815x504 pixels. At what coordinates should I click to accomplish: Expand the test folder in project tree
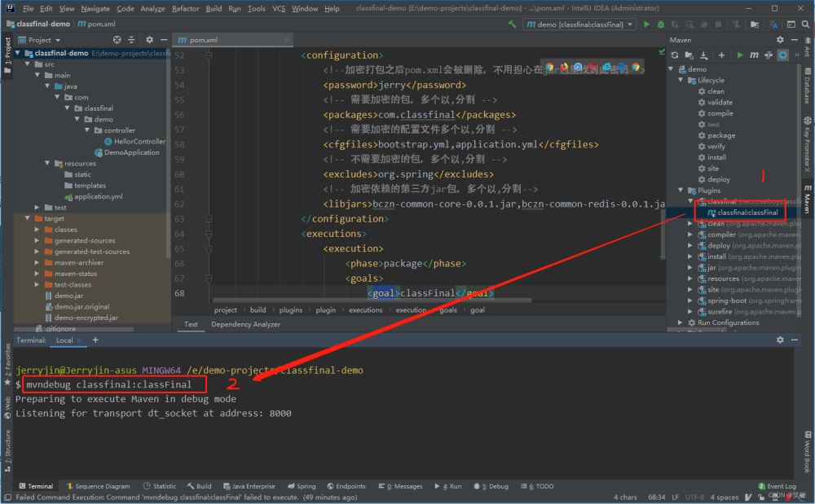click(37, 208)
